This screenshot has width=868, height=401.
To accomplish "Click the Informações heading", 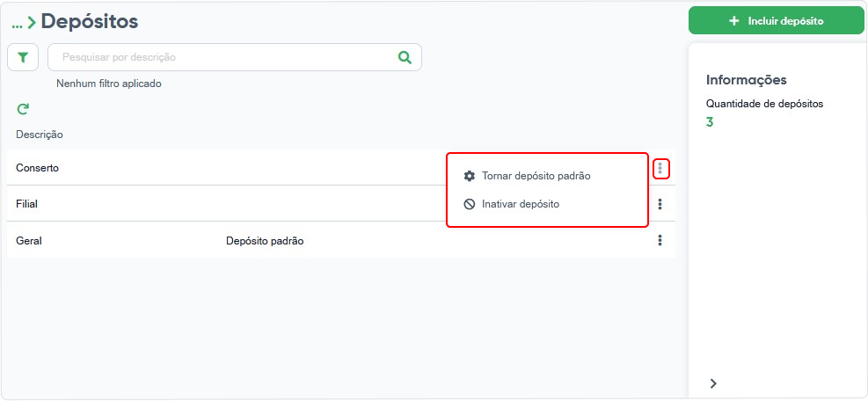I will 747,80.
